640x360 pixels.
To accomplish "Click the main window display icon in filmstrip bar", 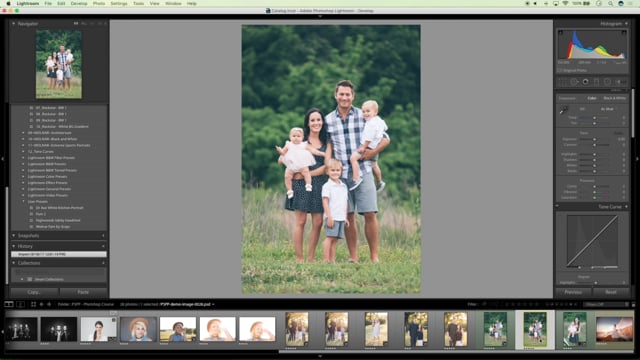I will click(9, 304).
